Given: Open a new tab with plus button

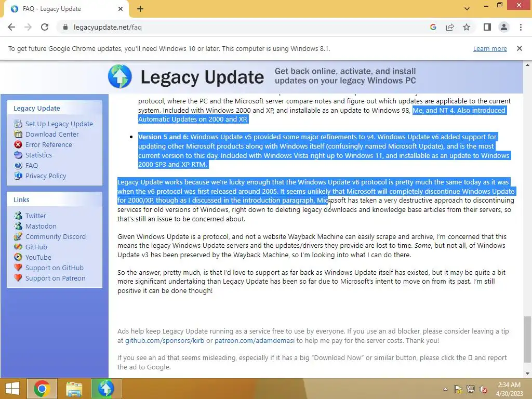Looking at the screenshot, I should point(140,9).
